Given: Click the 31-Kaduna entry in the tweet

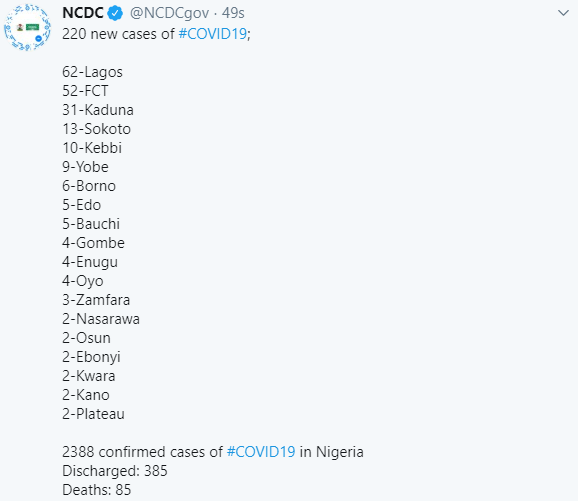Looking at the screenshot, I should [98, 110].
